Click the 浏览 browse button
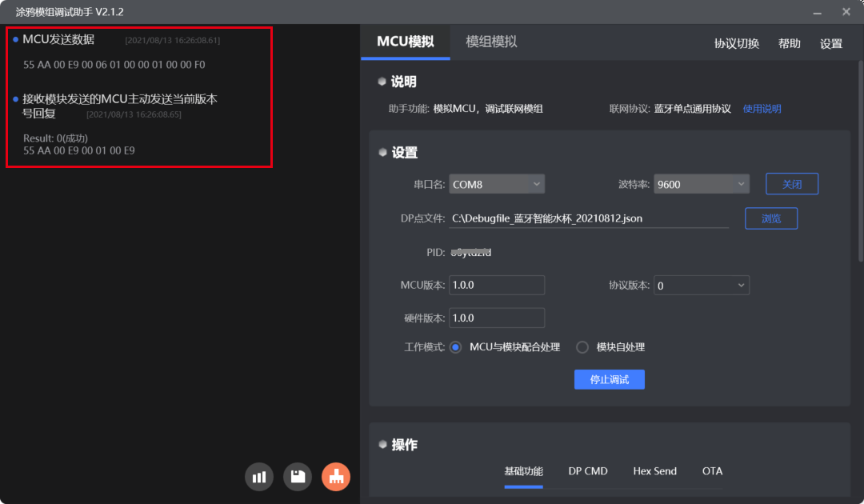The image size is (864, 504). tap(771, 218)
